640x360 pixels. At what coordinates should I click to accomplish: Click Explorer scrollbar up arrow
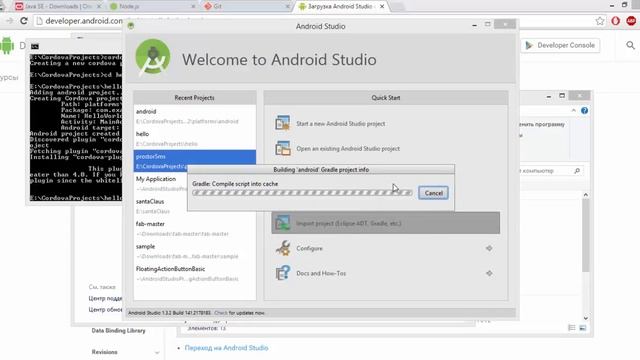586,195
